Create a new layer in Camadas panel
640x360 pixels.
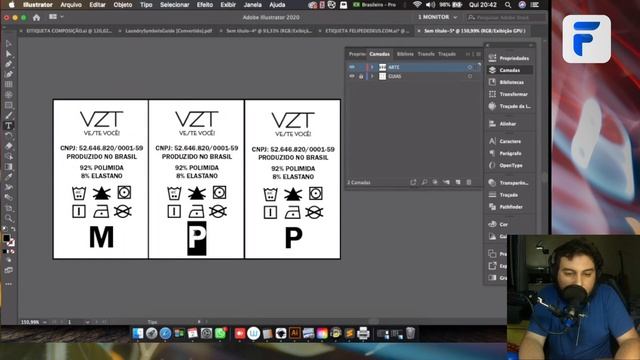pyautogui.click(x=458, y=182)
